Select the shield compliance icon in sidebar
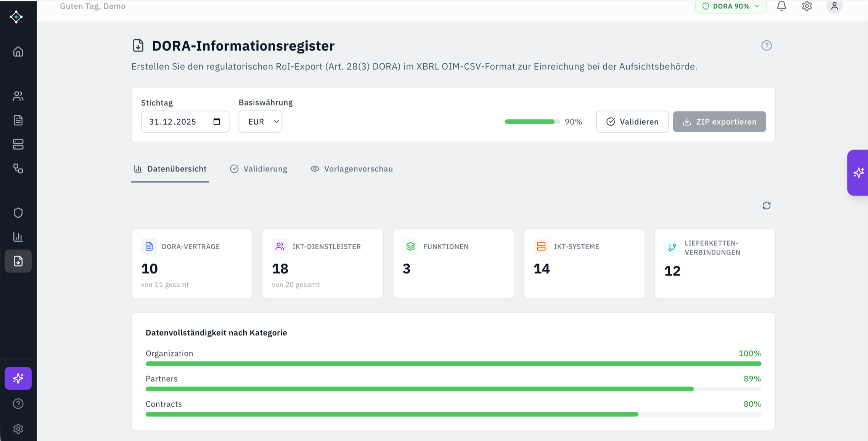This screenshot has width=868, height=441. [x=18, y=212]
